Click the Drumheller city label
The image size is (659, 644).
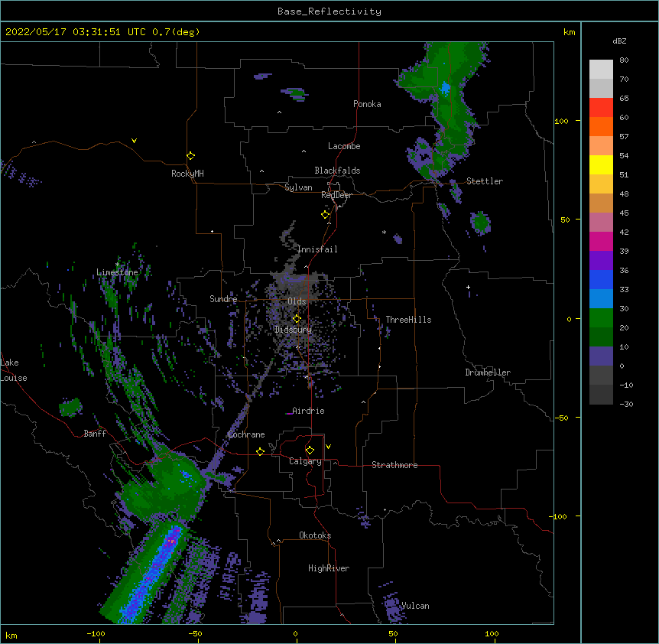pos(488,372)
